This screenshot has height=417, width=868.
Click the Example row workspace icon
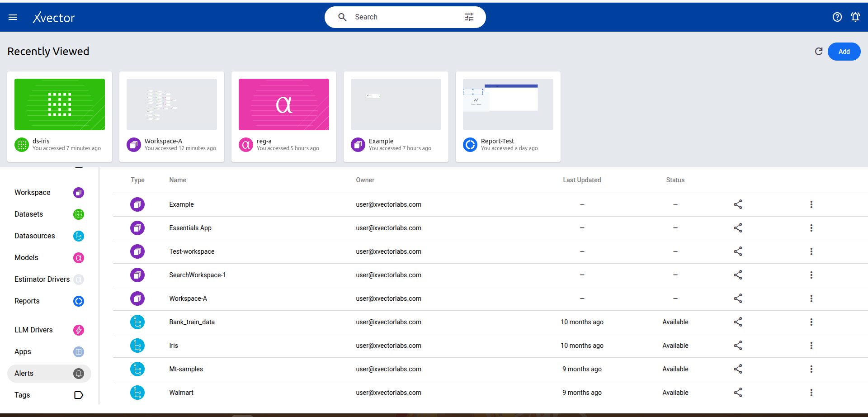(x=137, y=204)
